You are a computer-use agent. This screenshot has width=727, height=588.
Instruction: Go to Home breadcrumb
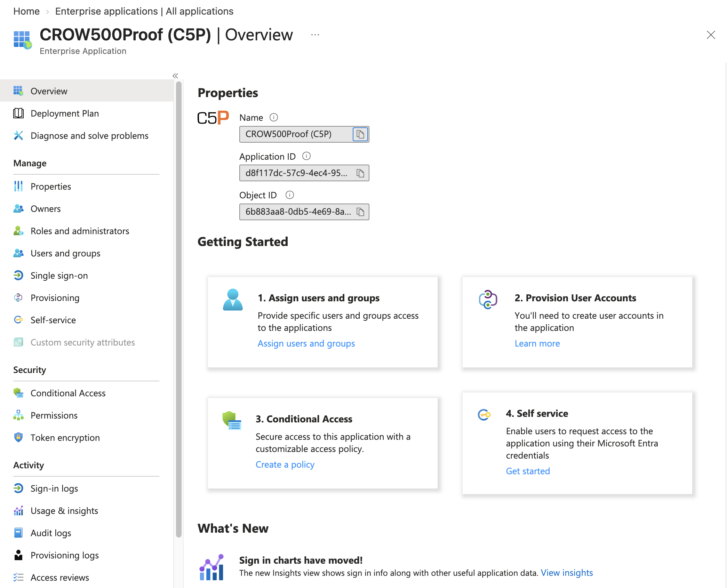click(26, 11)
